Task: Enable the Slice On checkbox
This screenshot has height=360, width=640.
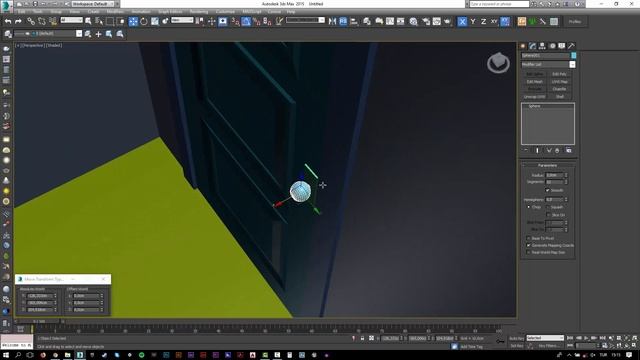Action: (548, 215)
